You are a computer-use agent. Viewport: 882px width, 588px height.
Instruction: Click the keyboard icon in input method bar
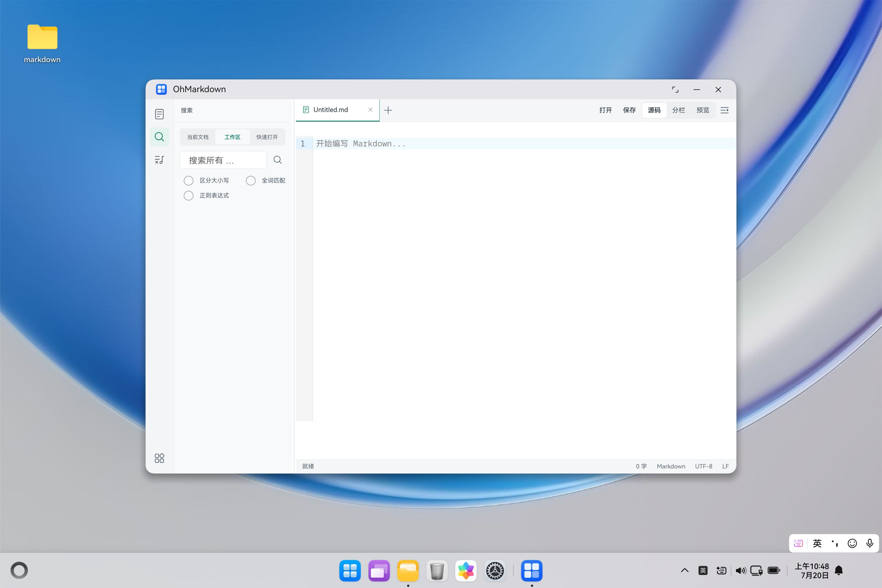pos(798,543)
